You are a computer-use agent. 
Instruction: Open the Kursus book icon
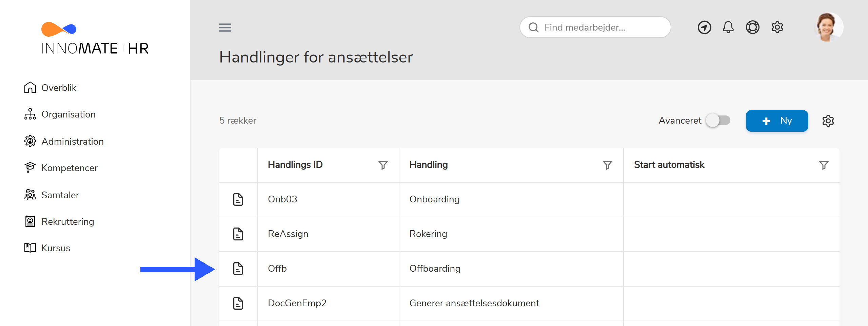pyautogui.click(x=30, y=248)
